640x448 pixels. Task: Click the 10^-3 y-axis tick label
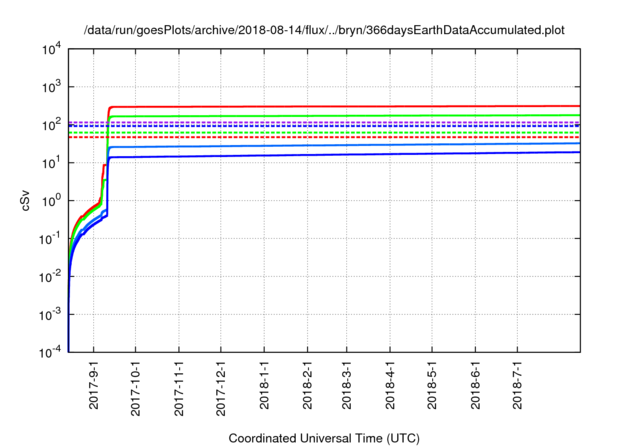[51, 314]
